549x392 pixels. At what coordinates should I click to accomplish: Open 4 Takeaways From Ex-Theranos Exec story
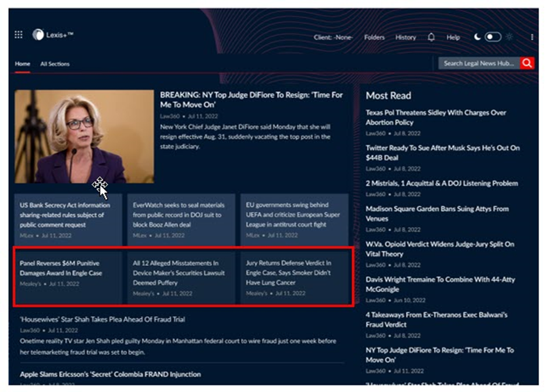[436, 320]
